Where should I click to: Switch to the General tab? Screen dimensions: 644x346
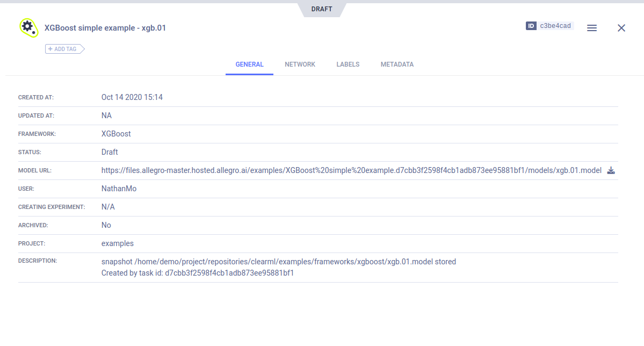(x=249, y=64)
